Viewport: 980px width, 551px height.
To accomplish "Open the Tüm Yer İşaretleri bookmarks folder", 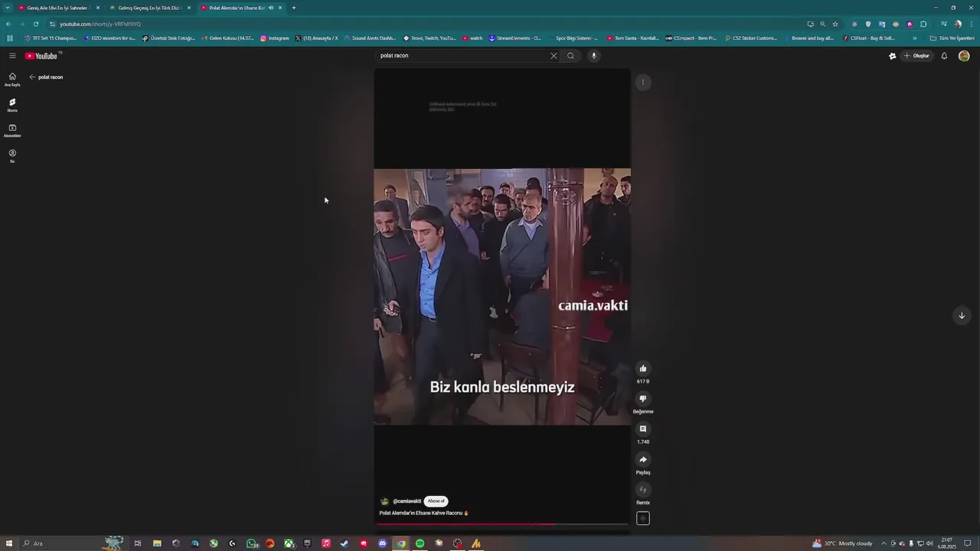I will (x=952, y=38).
